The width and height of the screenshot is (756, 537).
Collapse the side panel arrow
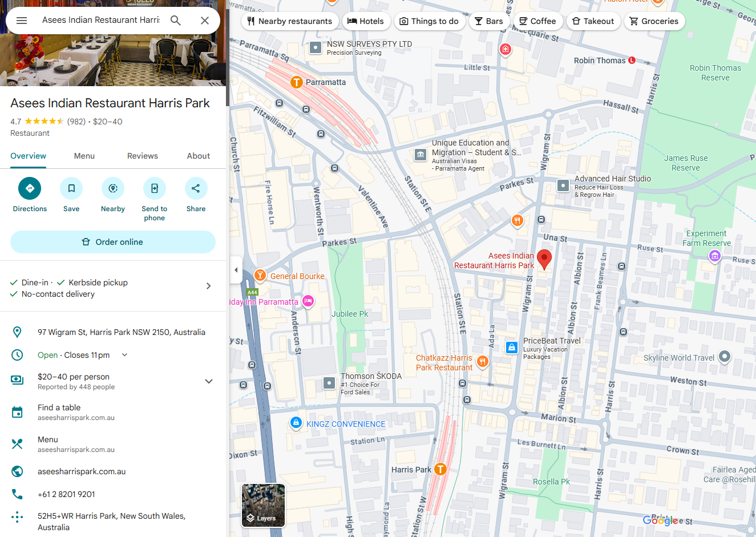(x=236, y=270)
